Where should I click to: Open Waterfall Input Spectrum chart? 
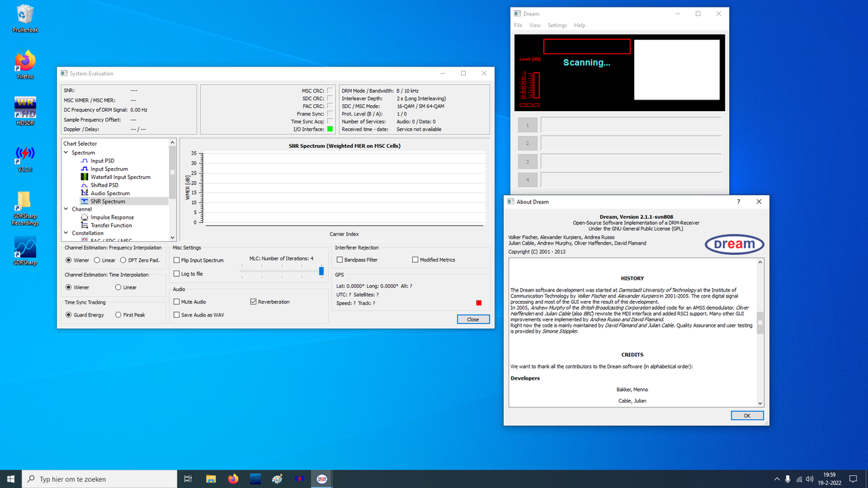(x=121, y=177)
